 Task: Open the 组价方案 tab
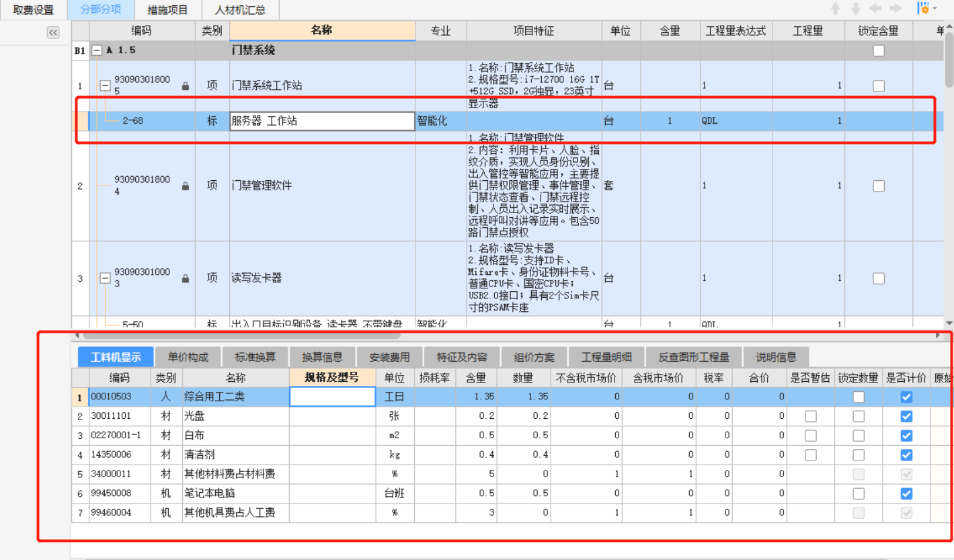click(534, 357)
